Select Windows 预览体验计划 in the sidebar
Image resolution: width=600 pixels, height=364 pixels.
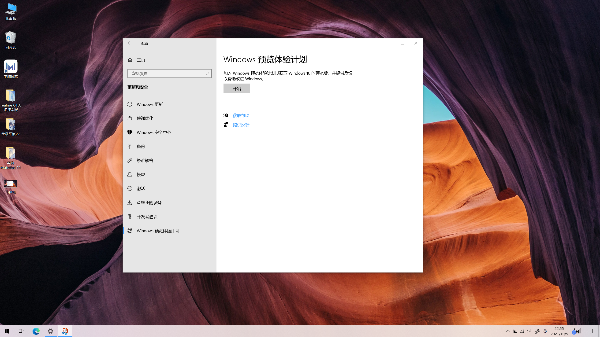coord(169,231)
